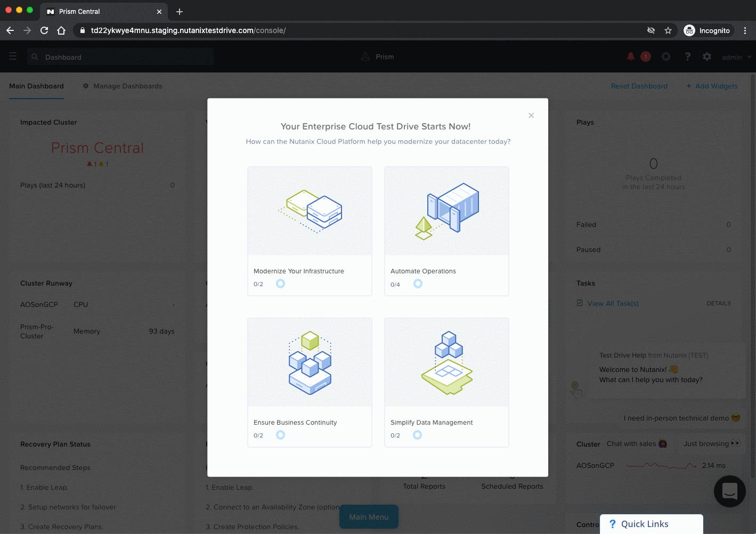
Task: Click the Quick Links question mark icon
Action: 613,524
